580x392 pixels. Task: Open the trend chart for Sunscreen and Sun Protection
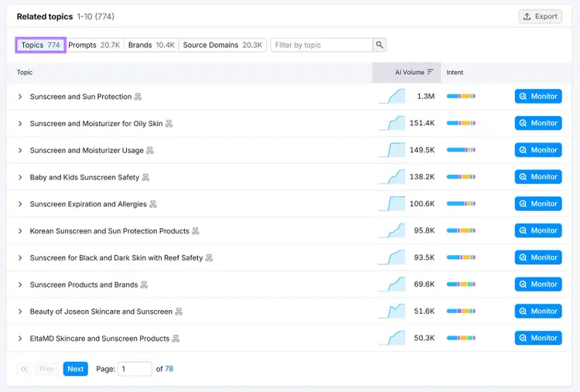click(x=392, y=96)
